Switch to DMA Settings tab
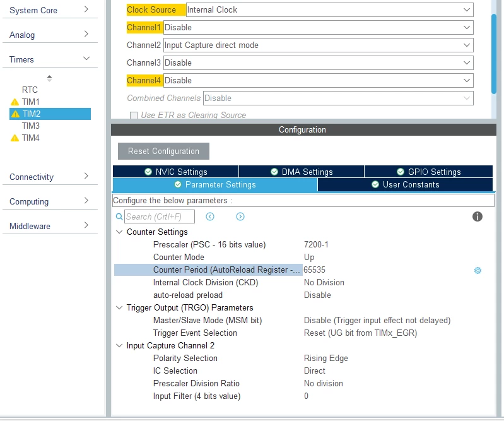This screenshot has height=421, width=504. pyautogui.click(x=302, y=172)
